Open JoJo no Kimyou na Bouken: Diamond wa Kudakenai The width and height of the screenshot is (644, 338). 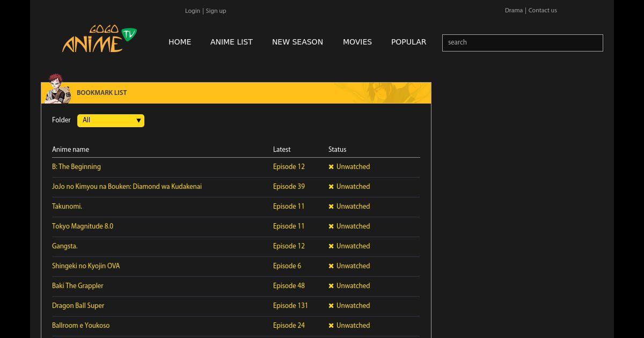click(127, 187)
